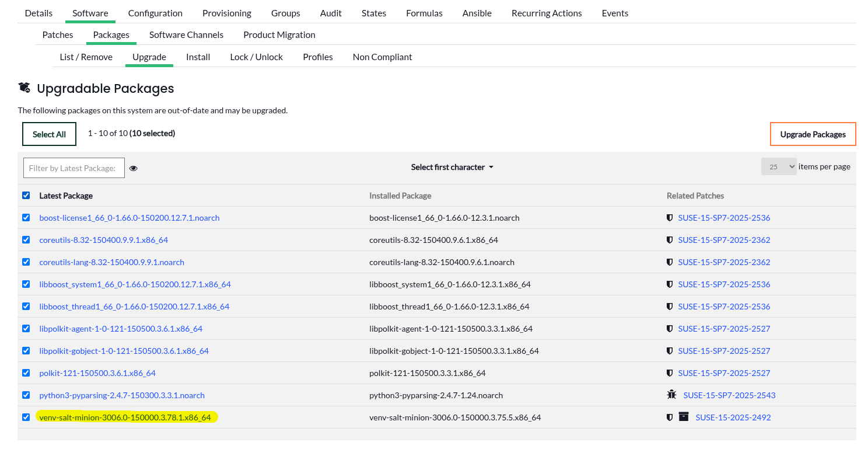Go to the Ansible tab
This screenshot has width=868, height=449.
pyautogui.click(x=477, y=13)
